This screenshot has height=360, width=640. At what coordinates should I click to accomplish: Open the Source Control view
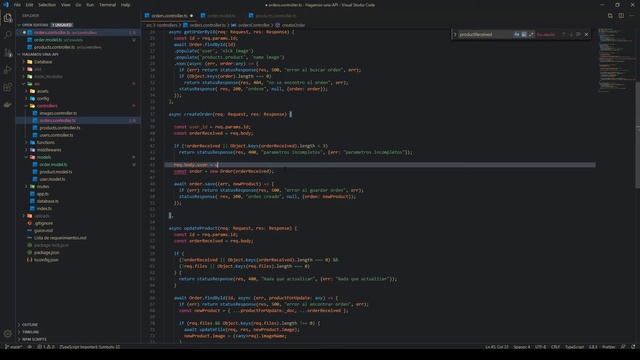(8, 53)
